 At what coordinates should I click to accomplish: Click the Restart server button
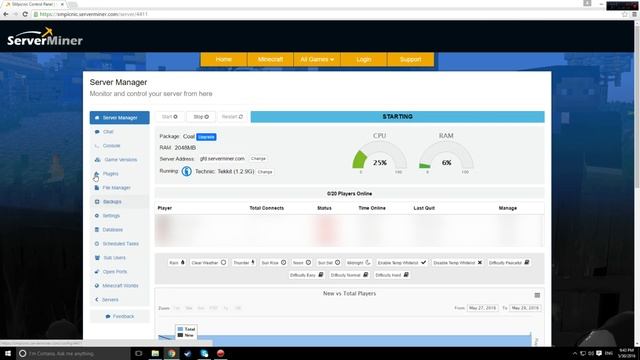(x=232, y=117)
